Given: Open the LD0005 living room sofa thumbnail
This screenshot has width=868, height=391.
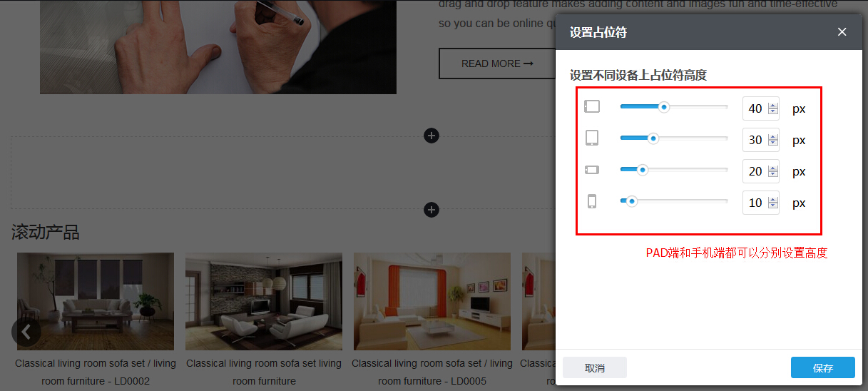Looking at the screenshot, I should pyautogui.click(x=432, y=301).
